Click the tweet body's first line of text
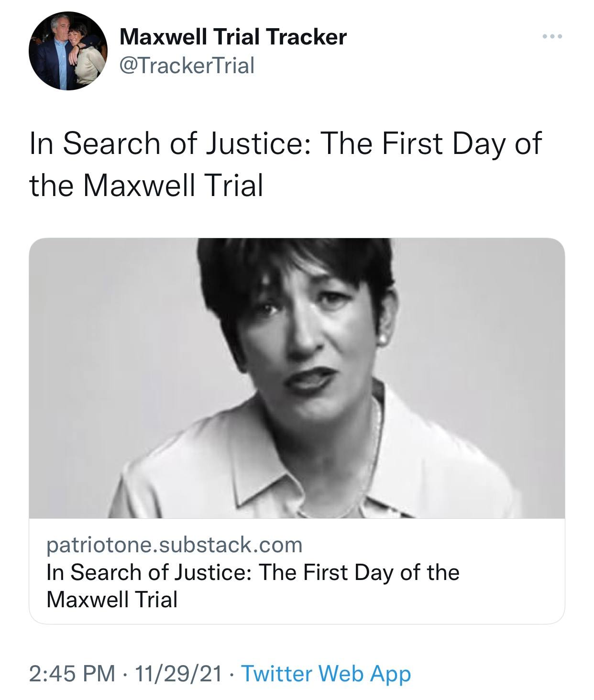 coord(285,143)
